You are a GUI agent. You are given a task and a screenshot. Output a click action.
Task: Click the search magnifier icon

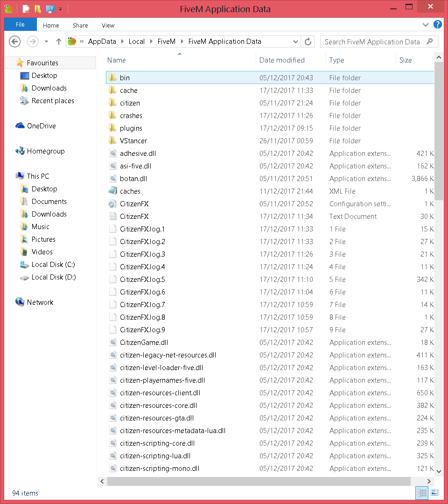coord(430,42)
